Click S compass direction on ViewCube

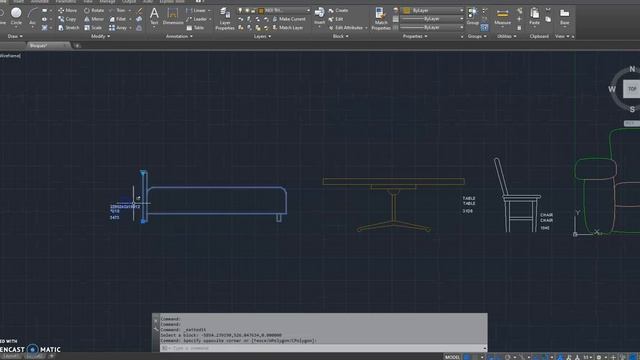(632, 109)
